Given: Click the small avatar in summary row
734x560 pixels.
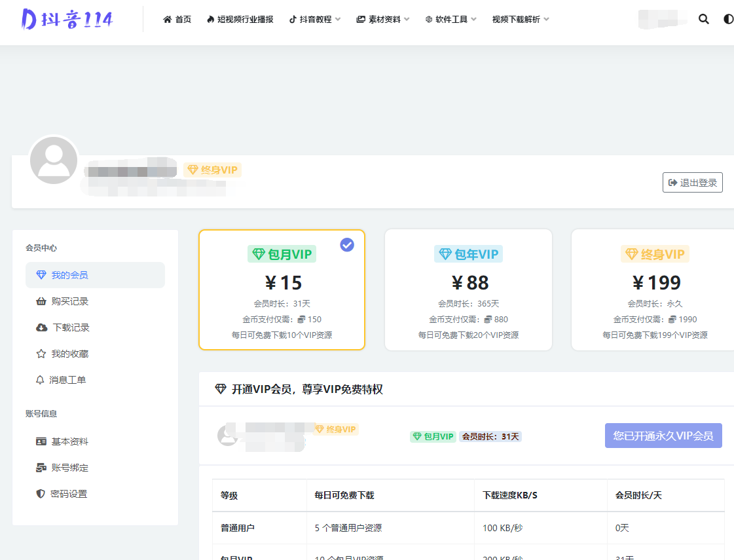Looking at the screenshot, I should click(228, 436).
